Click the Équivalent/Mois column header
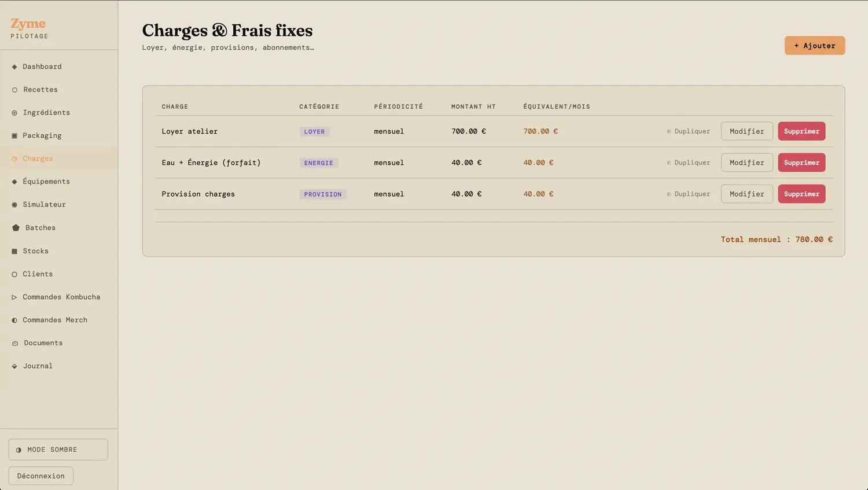 [557, 106]
